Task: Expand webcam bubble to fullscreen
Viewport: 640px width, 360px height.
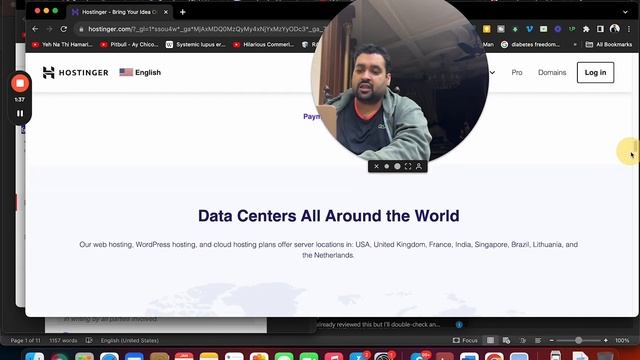Action: coord(408,166)
